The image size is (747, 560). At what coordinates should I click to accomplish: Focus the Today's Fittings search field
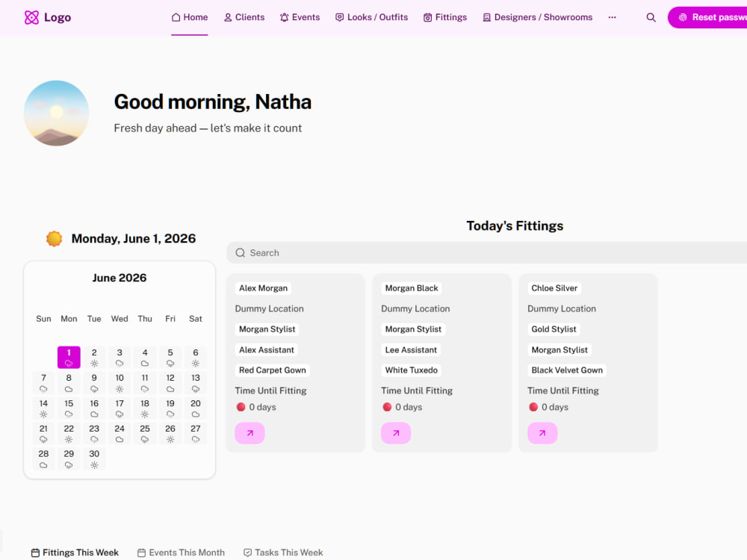coord(486,253)
